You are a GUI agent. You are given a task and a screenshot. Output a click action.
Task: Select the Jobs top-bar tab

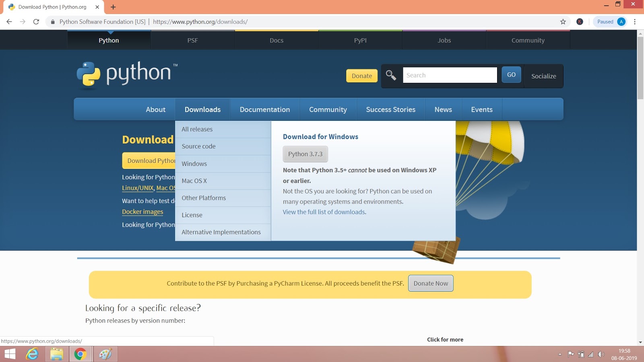pos(444,40)
